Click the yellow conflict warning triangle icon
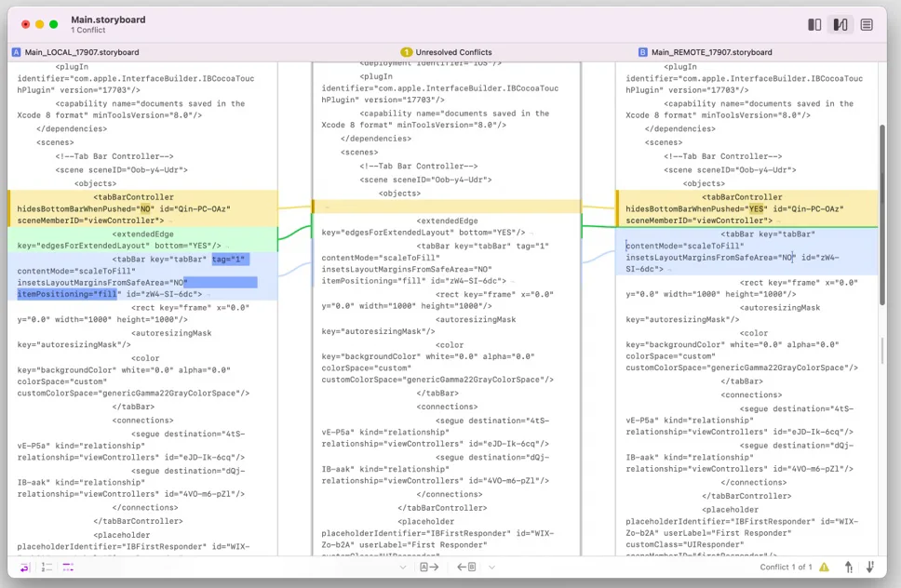901x588 pixels. 824,568
